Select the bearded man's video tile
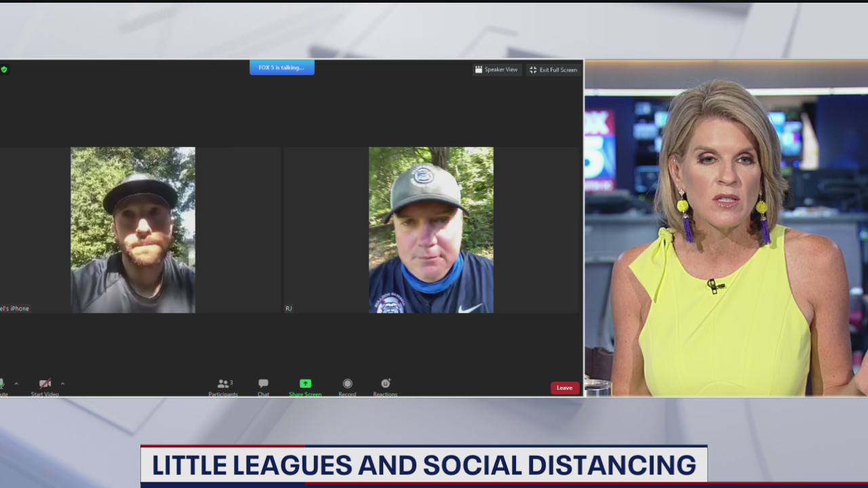Screen dimensions: 868x488 coord(133,230)
